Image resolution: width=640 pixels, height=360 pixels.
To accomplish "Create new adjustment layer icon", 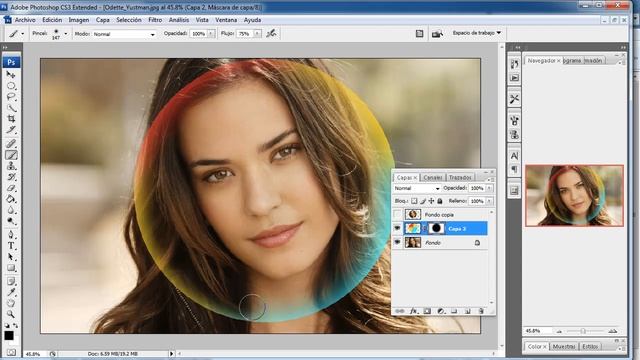I will tap(441, 311).
